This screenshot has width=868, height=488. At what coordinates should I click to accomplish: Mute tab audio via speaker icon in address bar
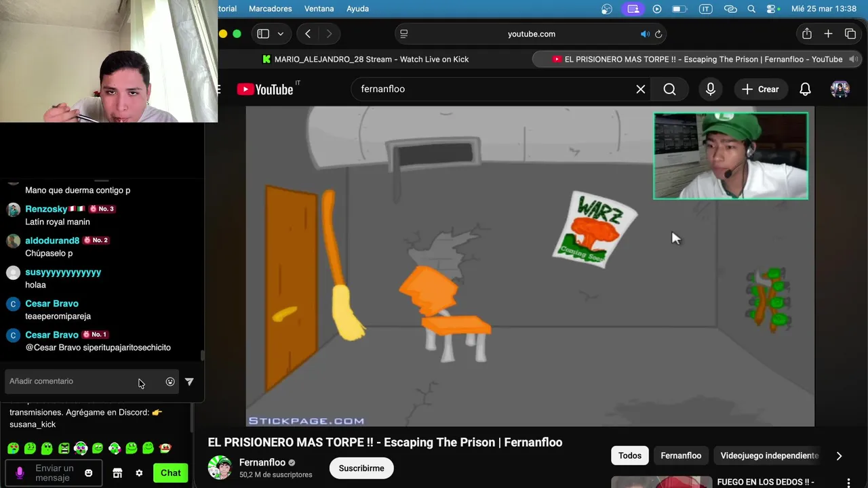click(x=644, y=34)
